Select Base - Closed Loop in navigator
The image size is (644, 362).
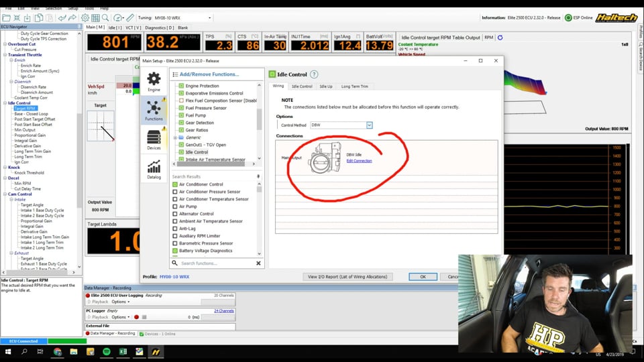32,114
